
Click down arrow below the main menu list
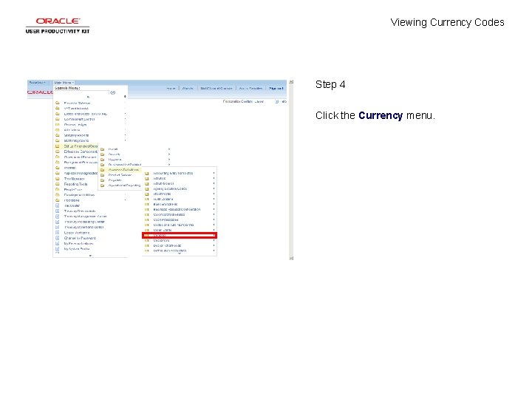pos(90,256)
